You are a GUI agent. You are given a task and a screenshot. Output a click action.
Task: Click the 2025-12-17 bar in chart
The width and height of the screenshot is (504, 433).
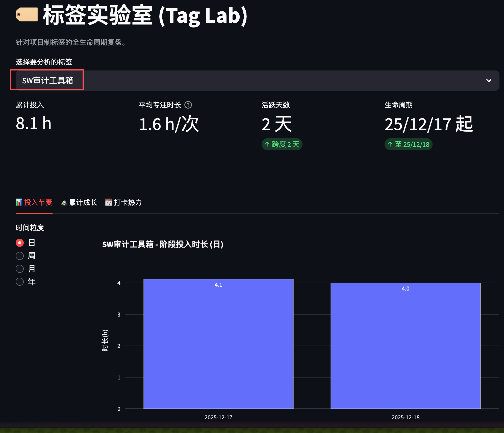pos(218,344)
